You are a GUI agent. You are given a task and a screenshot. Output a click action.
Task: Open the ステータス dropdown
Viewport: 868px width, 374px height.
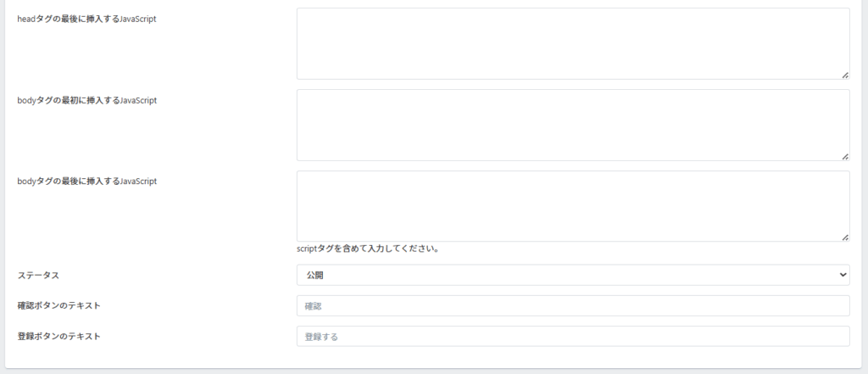(x=572, y=275)
